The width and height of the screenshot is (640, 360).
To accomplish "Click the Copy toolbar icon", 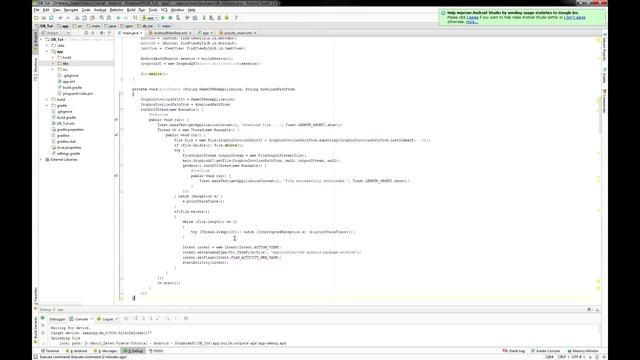I will click(85, 18).
